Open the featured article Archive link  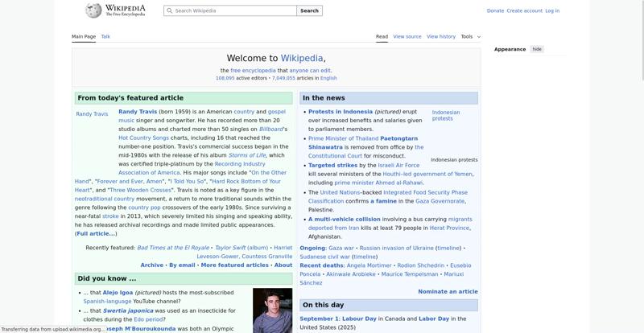[x=152, y=265]
